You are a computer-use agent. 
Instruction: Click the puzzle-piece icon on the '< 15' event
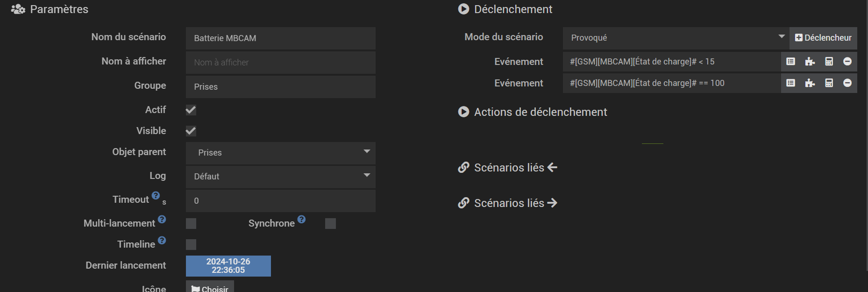(810, 62)
